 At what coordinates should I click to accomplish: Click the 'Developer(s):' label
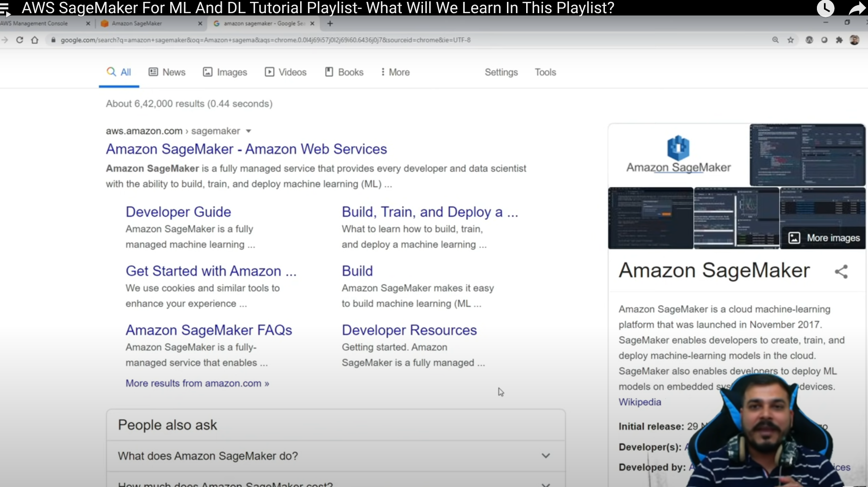(x=650, y=447)
